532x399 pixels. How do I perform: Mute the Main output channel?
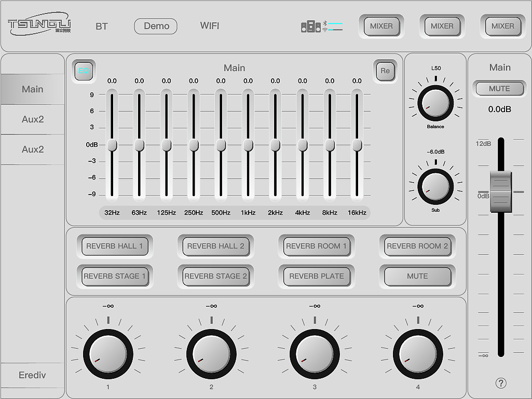[x=499, y=89]
